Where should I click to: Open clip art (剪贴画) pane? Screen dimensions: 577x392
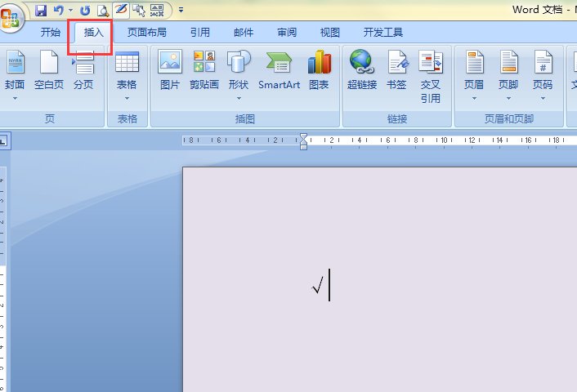[x=204, y=70]
